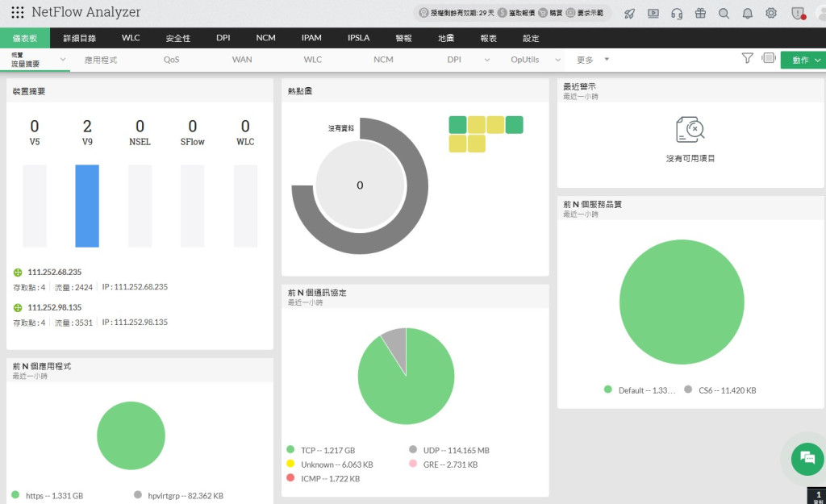This screenshot has width=826, height=504.
Task: Switch to the 應用程式 sub-tab
Action: click(101, 60)
